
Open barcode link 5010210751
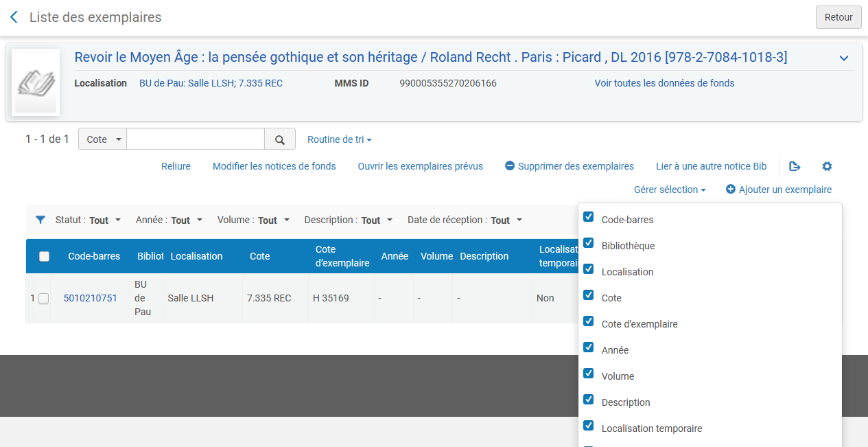[x=90, y=298]
